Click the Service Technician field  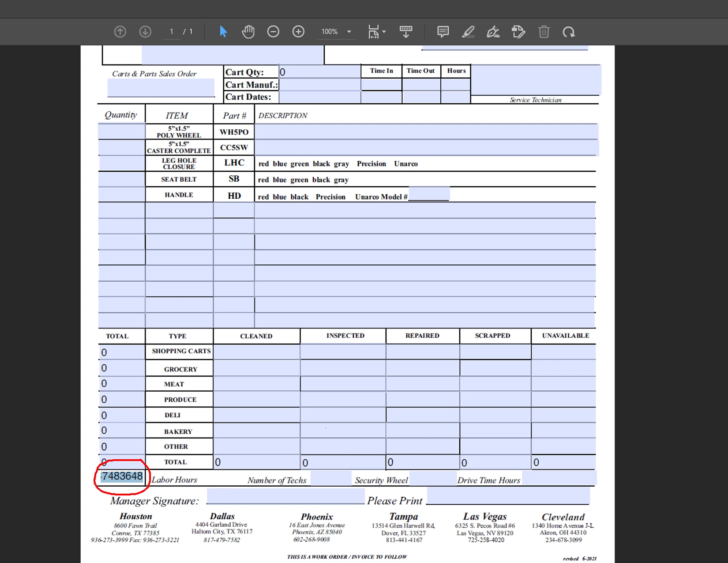[536, 80]
